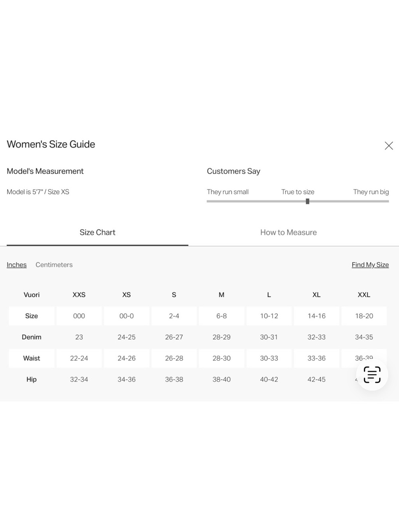The width and height of the screenshot is (399, 532).
Task: Click the Denim row label
Action: pyautogui.click(x=32, y=337)
